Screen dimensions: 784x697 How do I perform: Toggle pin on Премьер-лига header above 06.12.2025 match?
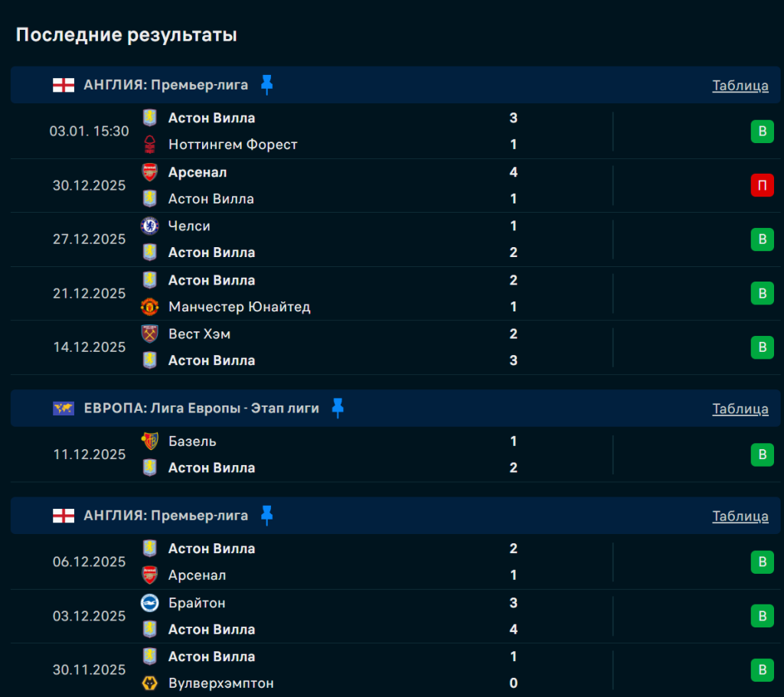[x=266, y=516]
